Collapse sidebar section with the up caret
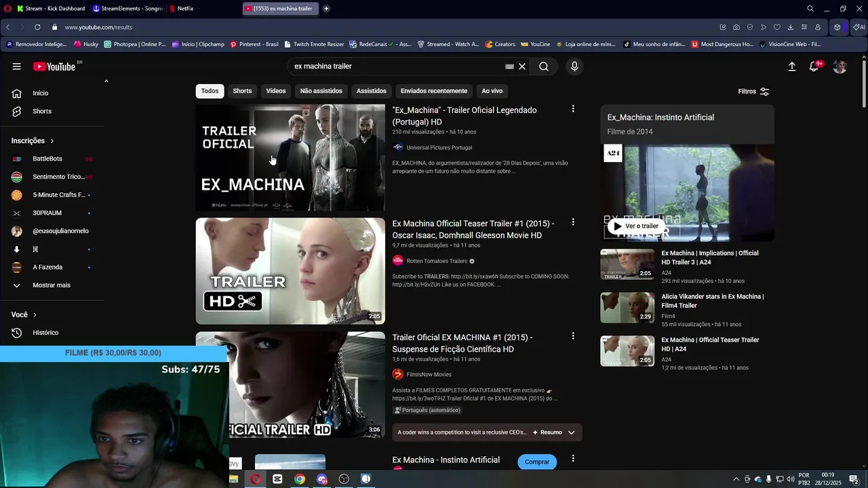Viewport: 868px width, 488px height. [x=106, y=81]
